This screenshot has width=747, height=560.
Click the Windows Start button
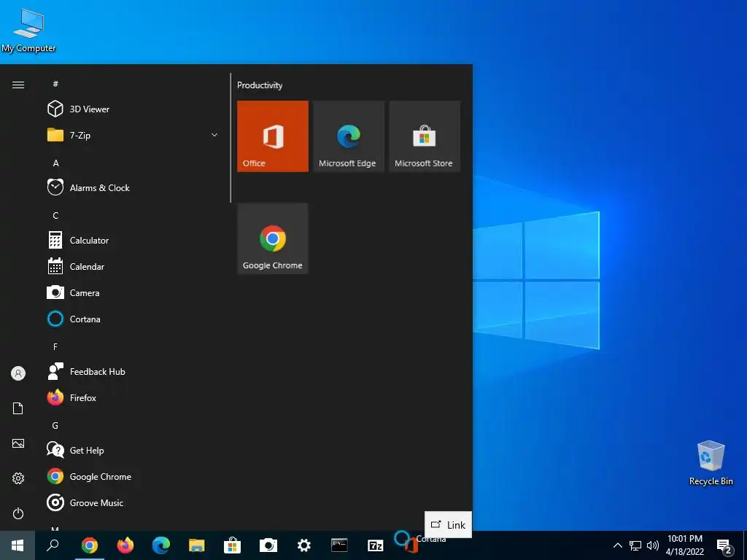[x=18, y=545]
